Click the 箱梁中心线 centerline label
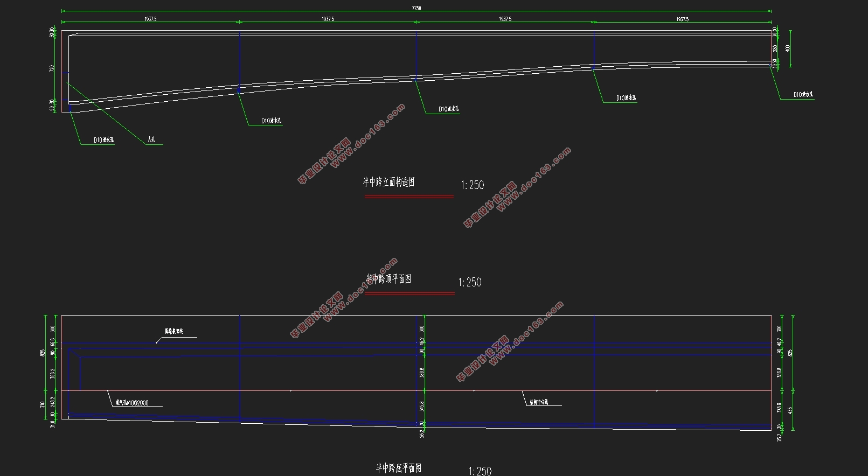The image size is (868, 476). [x=539, y=402]
